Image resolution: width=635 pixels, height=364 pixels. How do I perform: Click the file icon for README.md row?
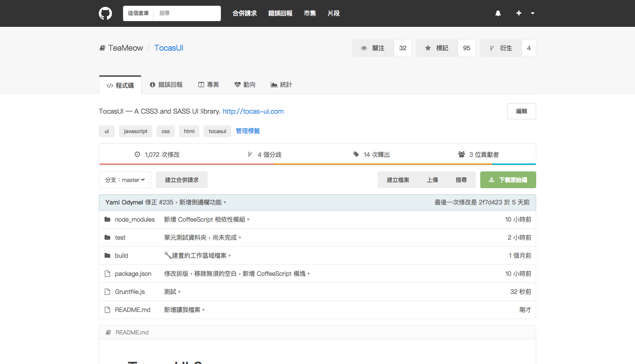pyautogui.click(x=107, y=310)
